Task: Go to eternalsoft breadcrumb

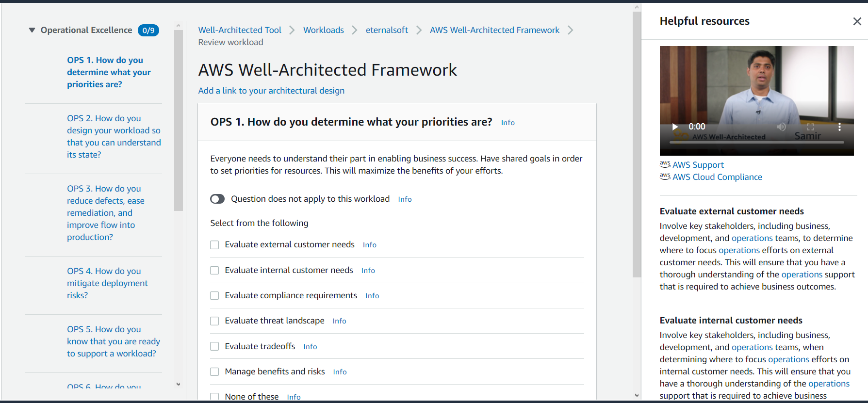Action: click(387, 30)
